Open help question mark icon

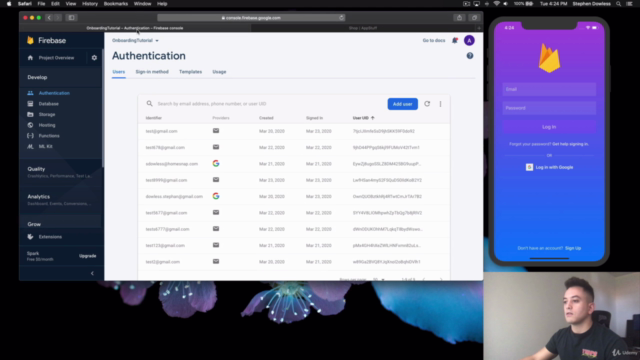470,56
